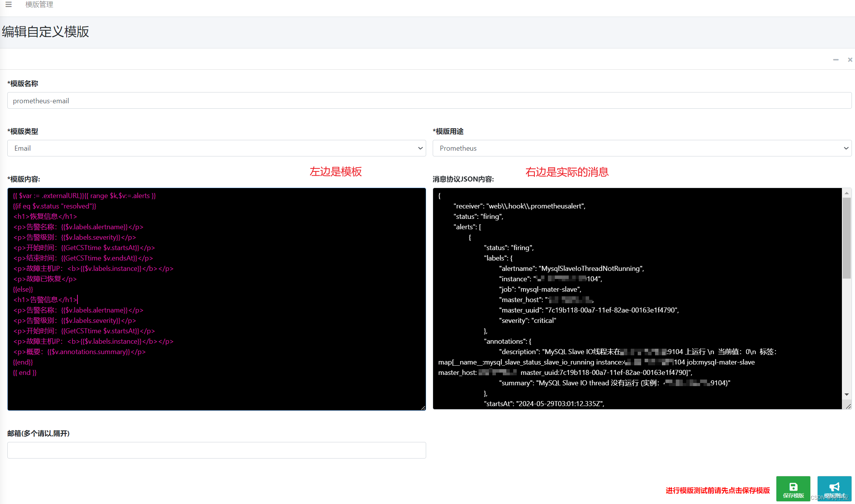Open the 模版类型 dropdown showing Email

[216, 148]
